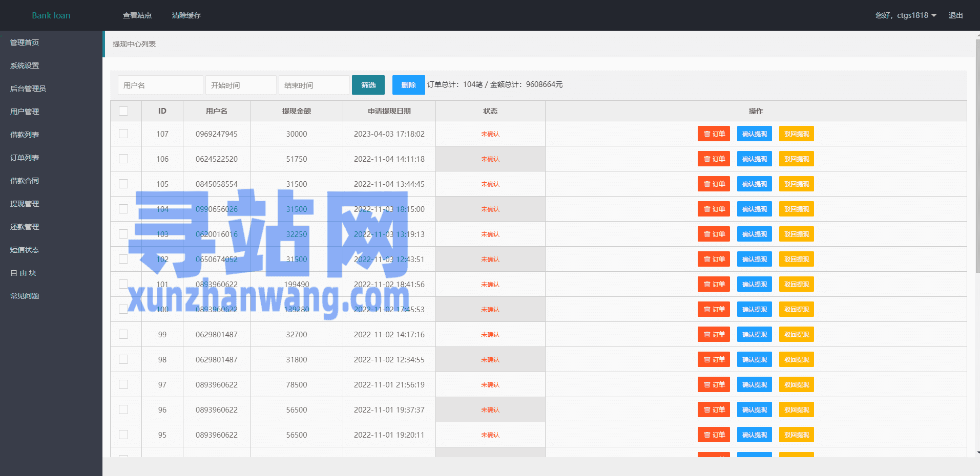The width and height of the screenshot is (980, 476).
Task: Click the 筛选 filter button
Action: coord(368,85)
